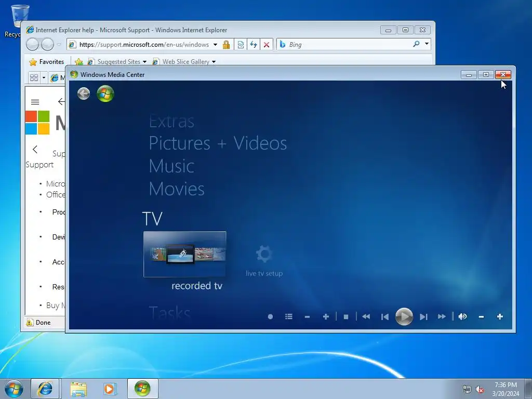Restore down the Media Center window

486,75
